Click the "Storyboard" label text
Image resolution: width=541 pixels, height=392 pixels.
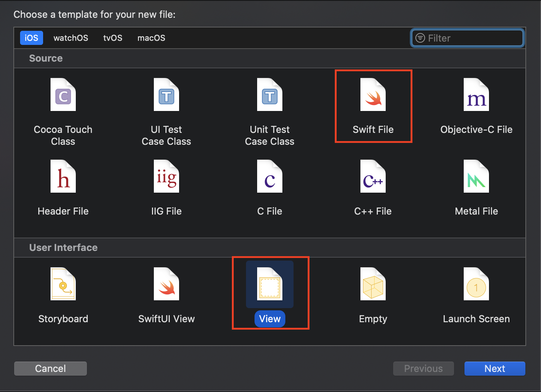(63, 319)
